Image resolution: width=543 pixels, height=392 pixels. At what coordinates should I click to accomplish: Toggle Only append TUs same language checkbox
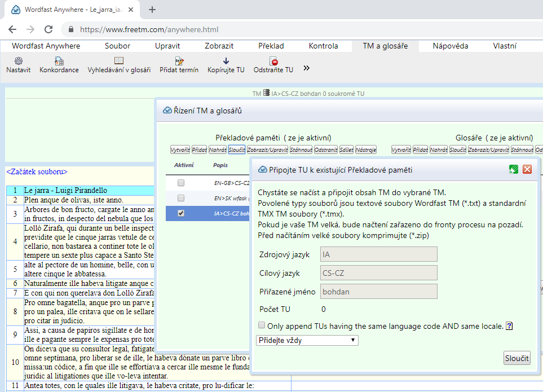pyautogui.click(x=262, y=325)
